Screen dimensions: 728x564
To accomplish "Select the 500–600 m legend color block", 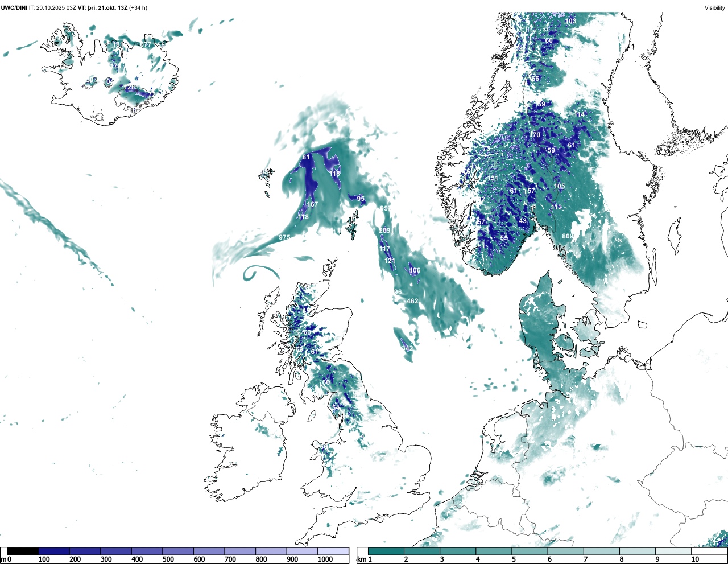I will point(178,551).
